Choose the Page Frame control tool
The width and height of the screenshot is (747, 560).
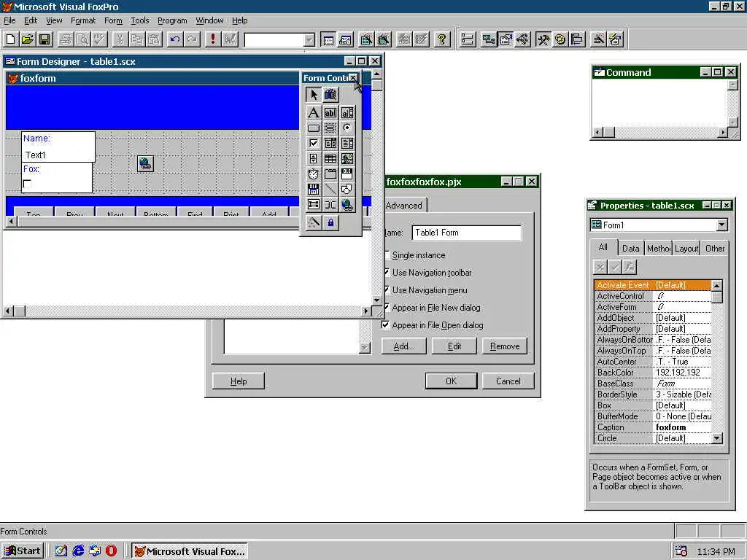[330, 174]
